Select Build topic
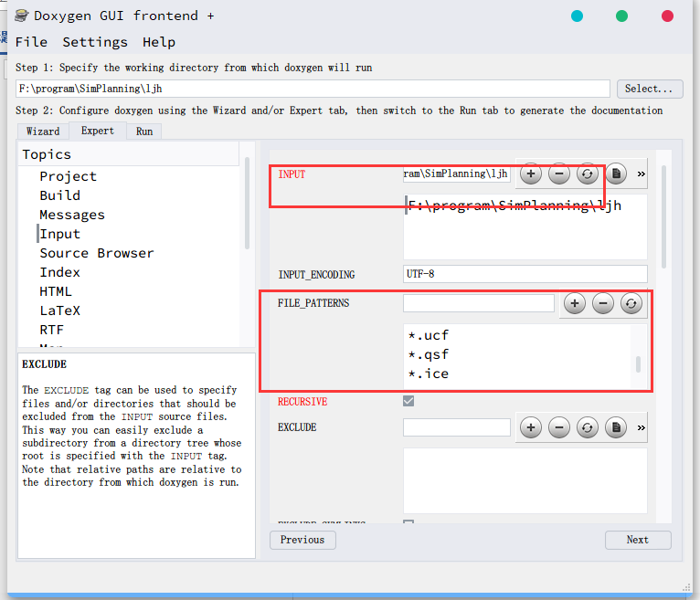The width and height of the screenshot is (700, 600). pyautogui.click(x=59, y=195)
